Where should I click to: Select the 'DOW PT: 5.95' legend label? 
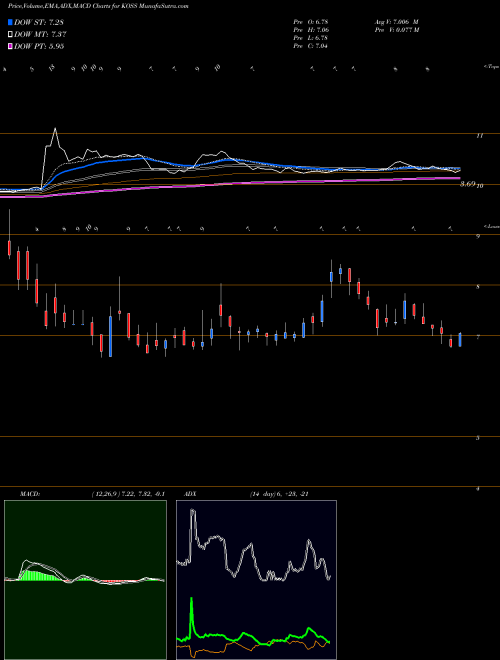pyautogui.click(x=39, y=46)
